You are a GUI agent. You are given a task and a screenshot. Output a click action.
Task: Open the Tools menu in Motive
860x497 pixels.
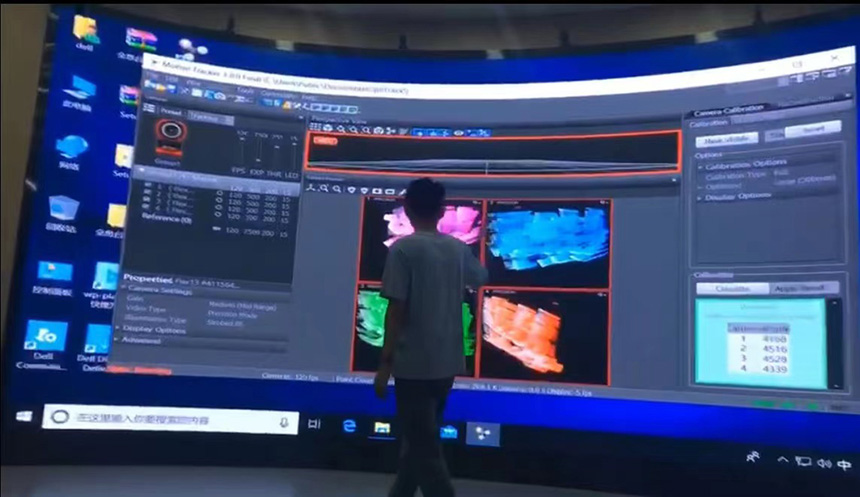click(245, 89)
